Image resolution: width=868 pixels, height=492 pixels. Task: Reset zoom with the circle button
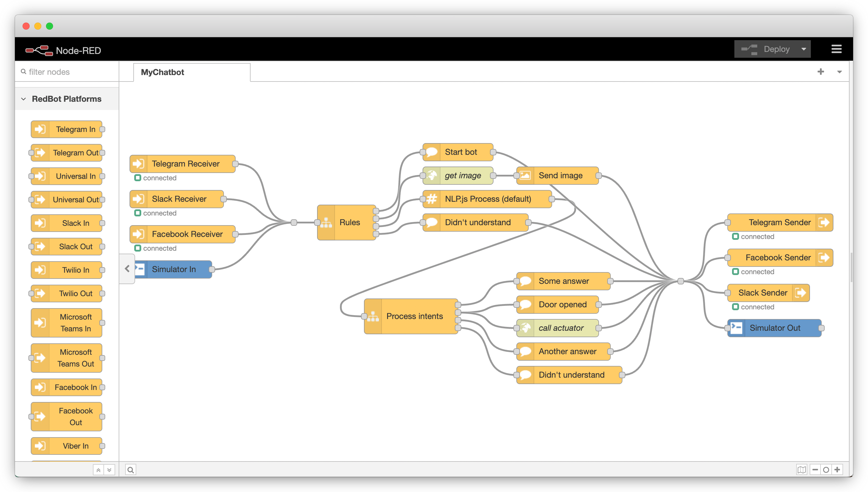coord(826,469)
